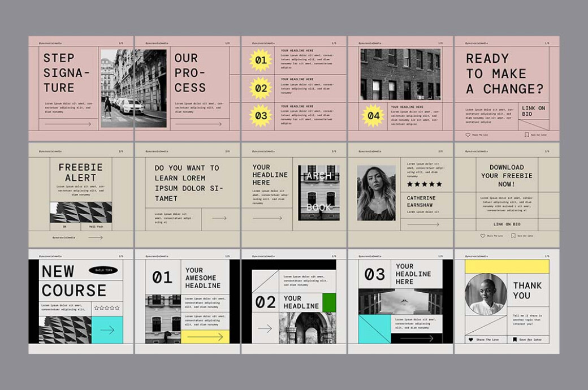The image size is (588, 390).
Task: Select the DAILY TIPS pill badge
Action: tap(103, 271)
